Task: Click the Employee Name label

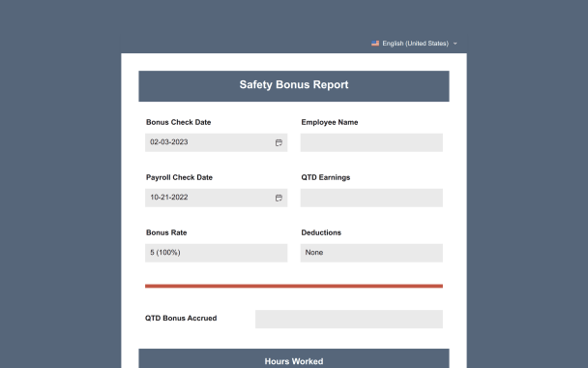Action: pyautogui.click(x=329, y=122)
